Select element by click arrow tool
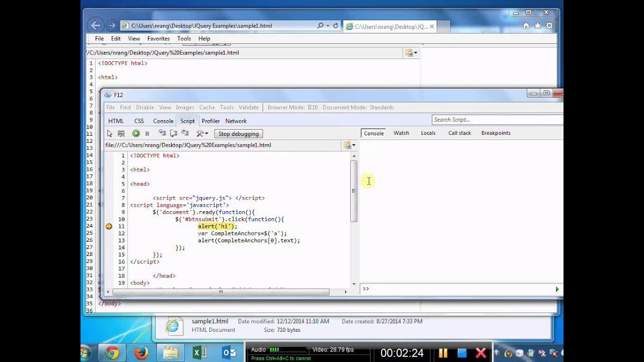644x362 pixels. (110, 134)
